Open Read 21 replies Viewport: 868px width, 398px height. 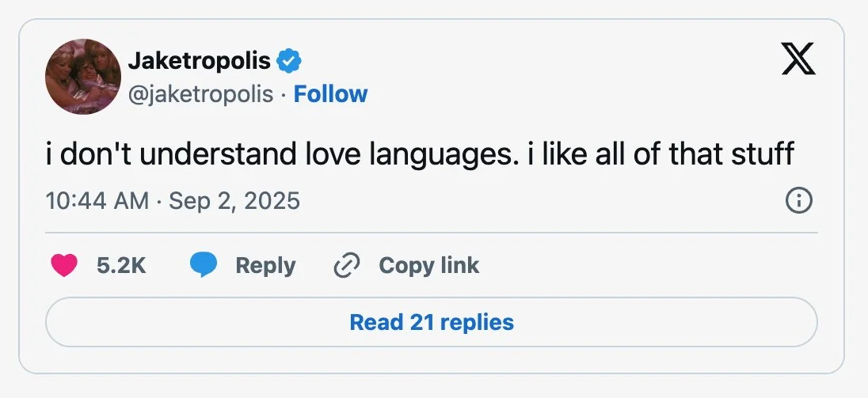pyautogui.click(x=432, y=322)
